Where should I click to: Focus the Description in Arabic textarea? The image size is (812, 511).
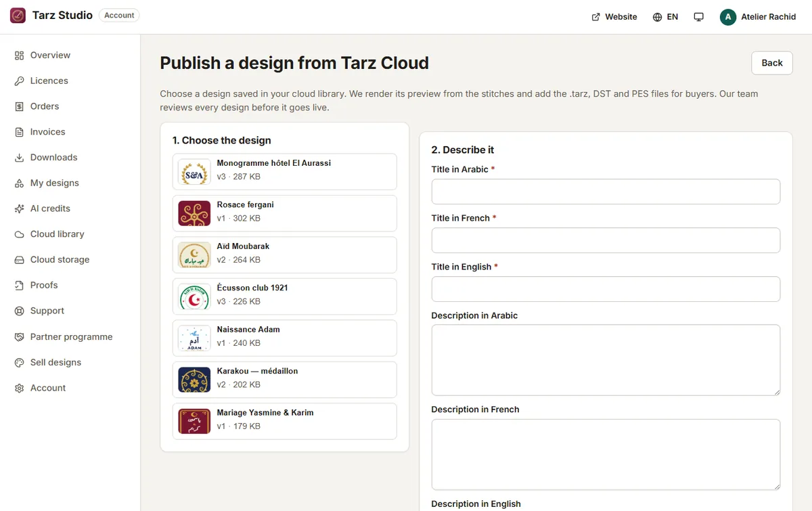pos(606,360)
